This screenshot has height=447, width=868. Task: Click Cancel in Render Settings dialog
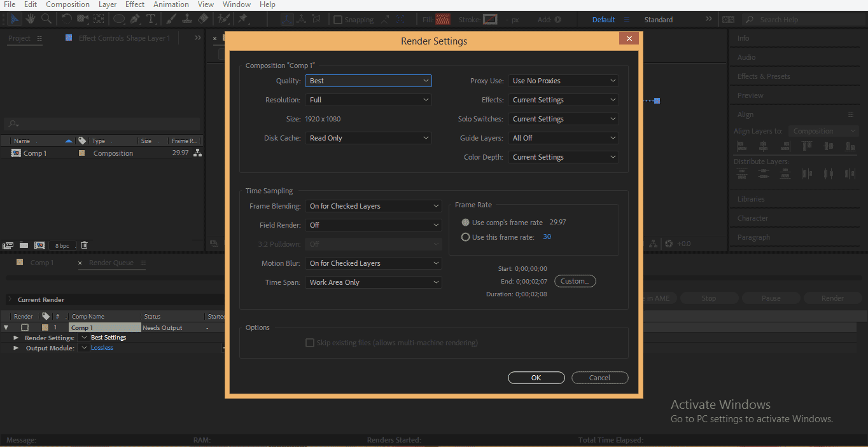(x=600, y=378)
